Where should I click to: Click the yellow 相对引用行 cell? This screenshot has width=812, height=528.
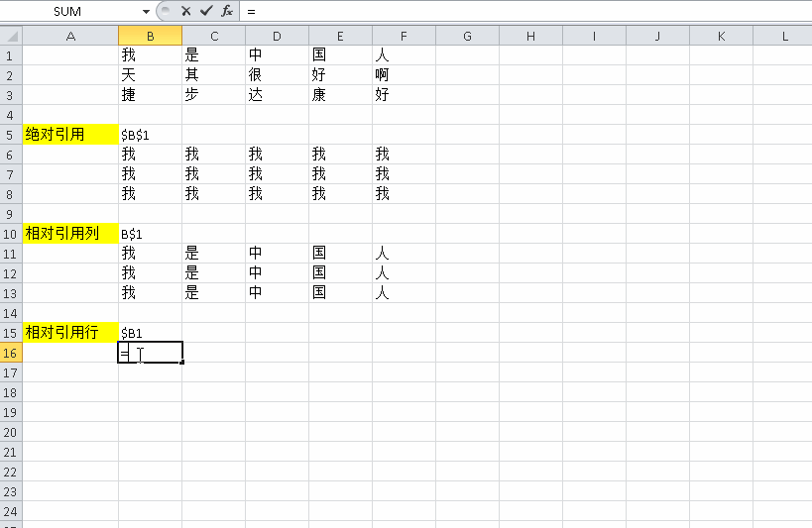pyautogui.click(x=69, y=333)
